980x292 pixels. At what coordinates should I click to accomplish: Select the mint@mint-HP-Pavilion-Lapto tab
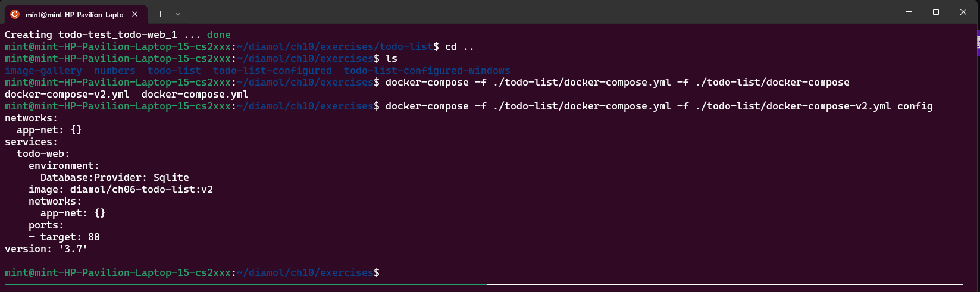(x=74, y=14)
